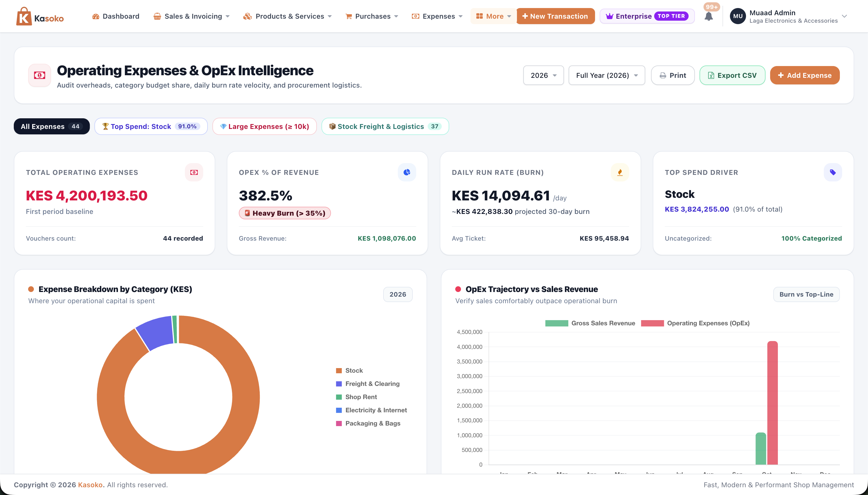Click the Add Expense button

(x=805, y=76)
